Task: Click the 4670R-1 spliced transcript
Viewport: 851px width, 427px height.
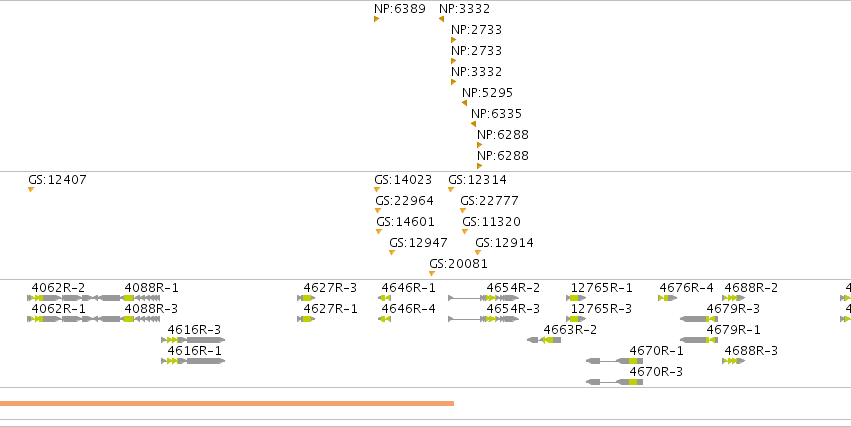Action: (614, 361)
